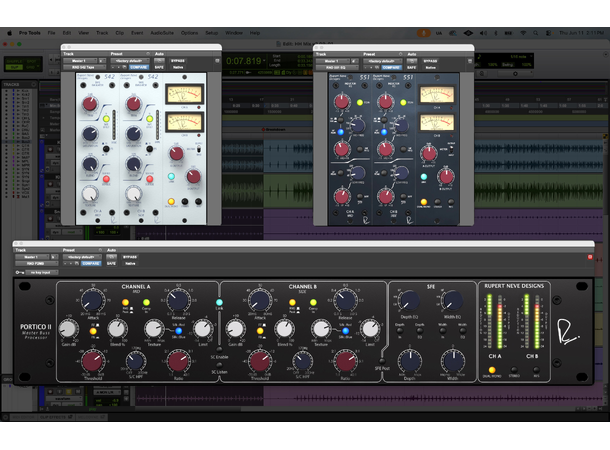Open the RND P2MB plugin selector
The height and width of the screenshot is (450, 610).
pos(37,263)
